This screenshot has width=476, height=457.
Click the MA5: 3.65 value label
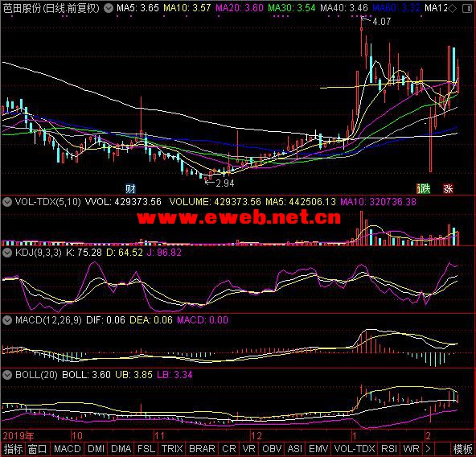pyautogui.click(x=137, y=8)
